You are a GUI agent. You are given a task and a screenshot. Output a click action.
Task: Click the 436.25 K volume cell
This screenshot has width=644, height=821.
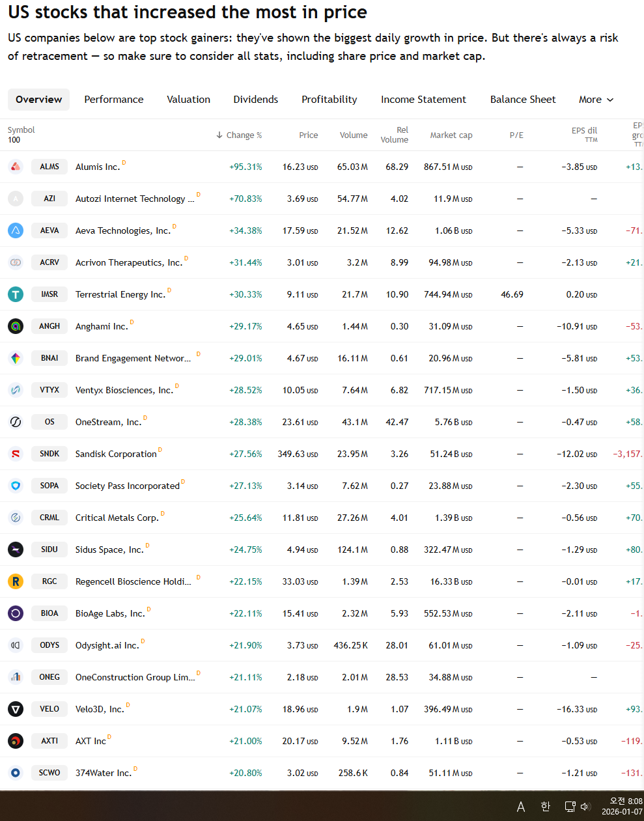(350, 646)
